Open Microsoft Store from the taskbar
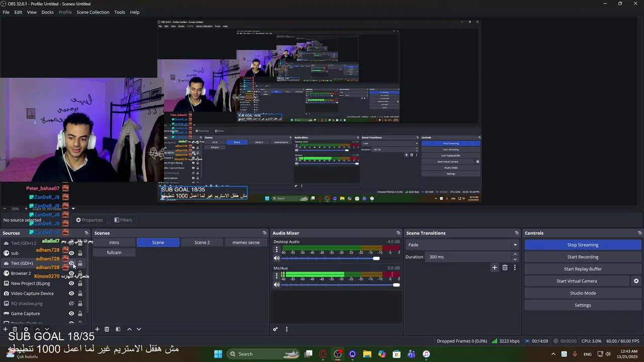 pos(396,354)
